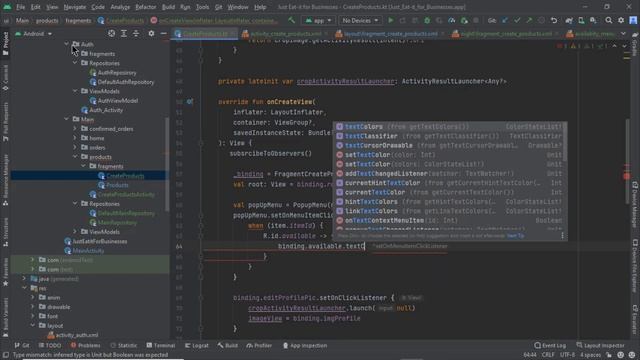Open the Event Log tool window
Viewport: 640px width, 360px height.
click(x=550, y=345)
